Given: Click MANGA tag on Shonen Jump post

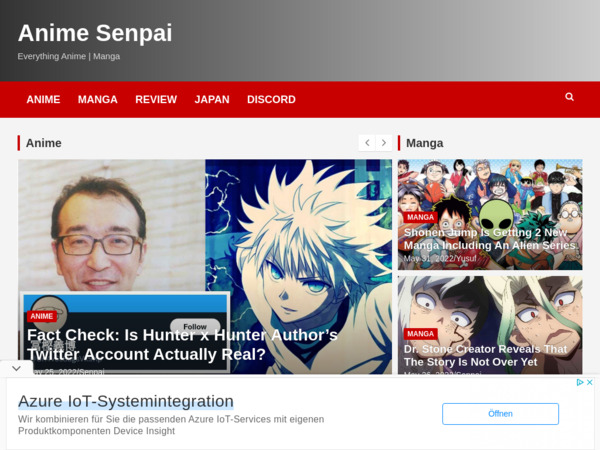Looking at the screenshot, I should (421, 217).
